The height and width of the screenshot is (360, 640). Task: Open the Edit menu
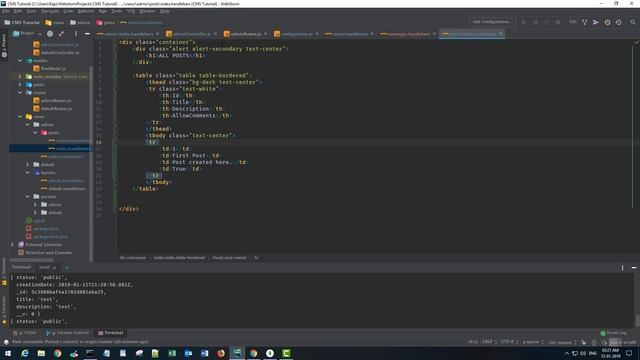point(18,11)
